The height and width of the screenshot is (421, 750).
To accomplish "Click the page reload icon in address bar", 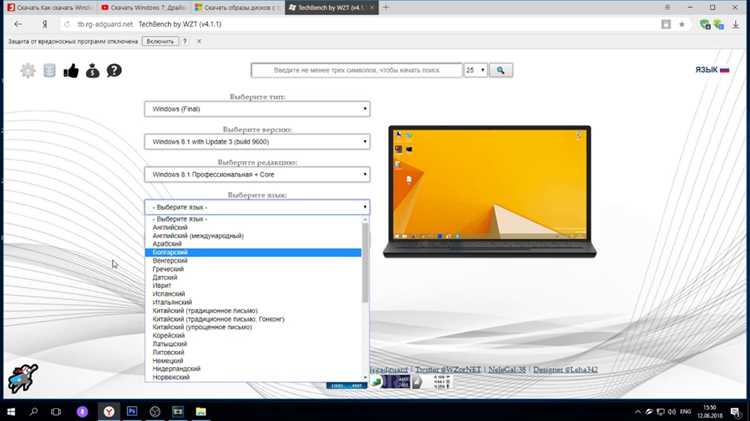I will 67,24.
